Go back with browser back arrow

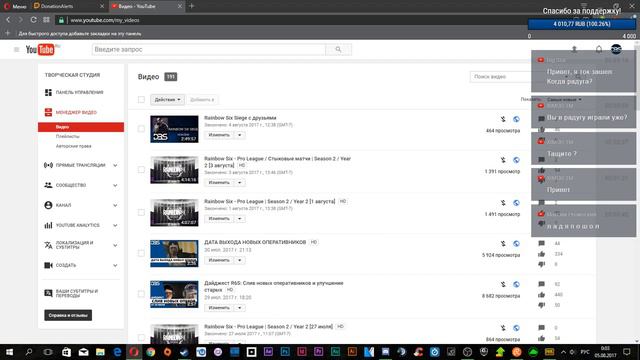(8, 20)
